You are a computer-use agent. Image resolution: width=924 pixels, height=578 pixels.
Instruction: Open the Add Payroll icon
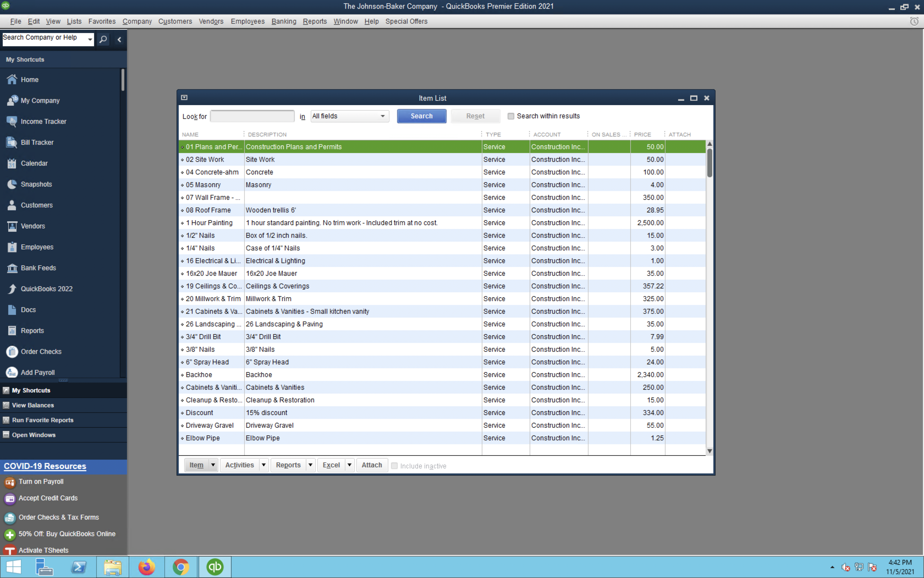12,372
